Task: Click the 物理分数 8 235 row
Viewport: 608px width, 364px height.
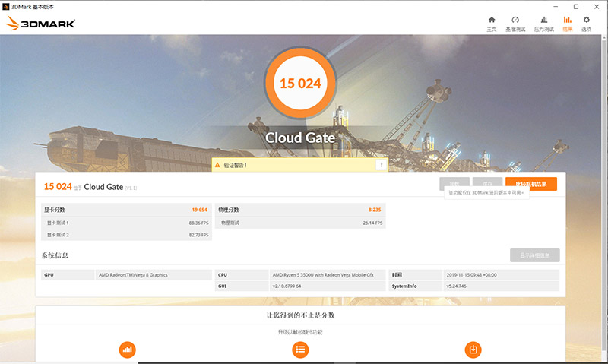Action: (300, 210)
